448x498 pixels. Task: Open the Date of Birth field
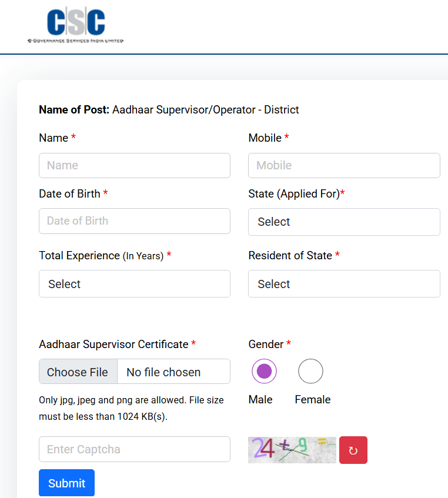(x=135, y=221)
